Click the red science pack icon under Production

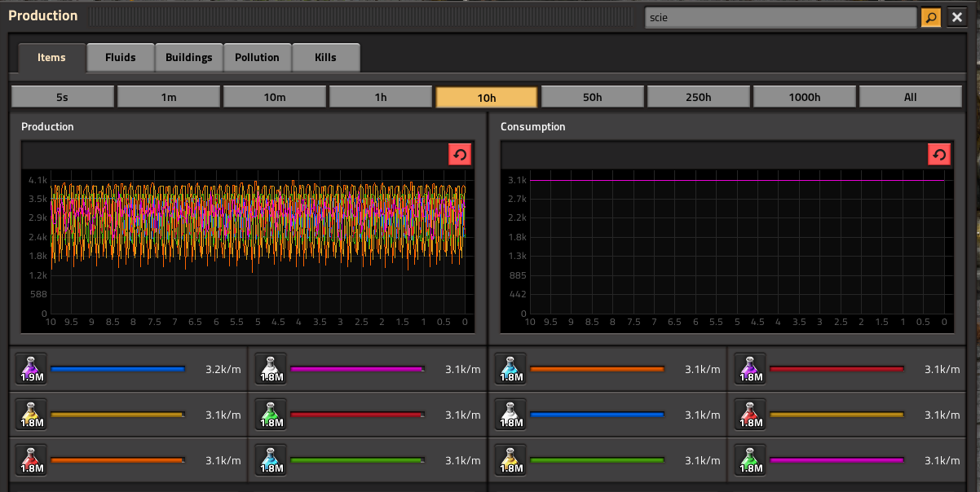tap(32, 460)
